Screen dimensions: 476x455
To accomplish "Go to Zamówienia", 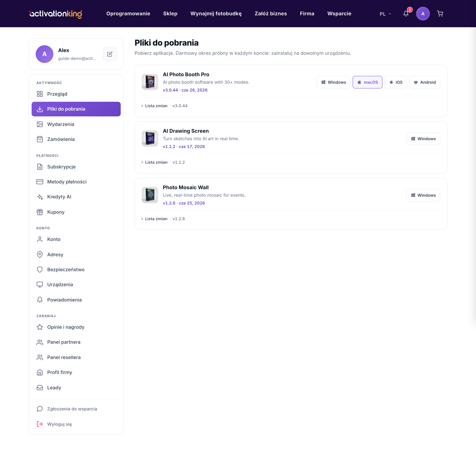I will click(76, 139).
